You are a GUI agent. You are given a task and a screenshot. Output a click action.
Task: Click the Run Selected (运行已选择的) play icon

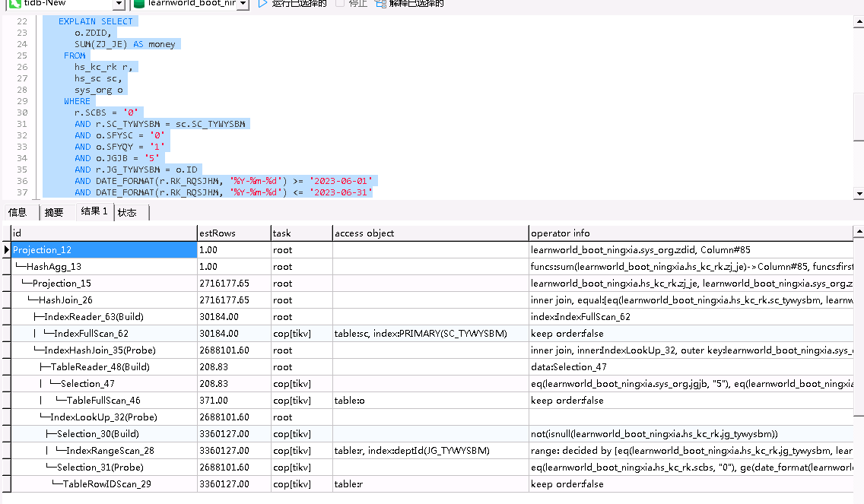tap(262, 3)
